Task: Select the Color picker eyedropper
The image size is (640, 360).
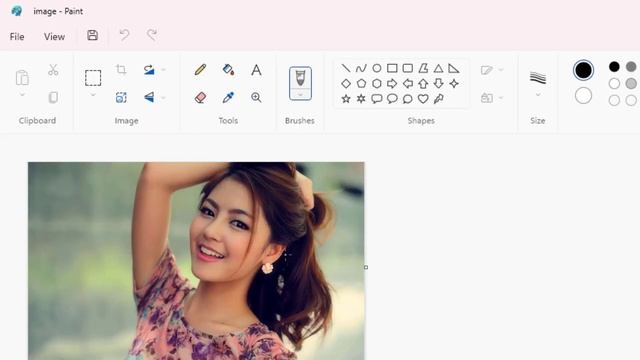Action: click(229, 98)
